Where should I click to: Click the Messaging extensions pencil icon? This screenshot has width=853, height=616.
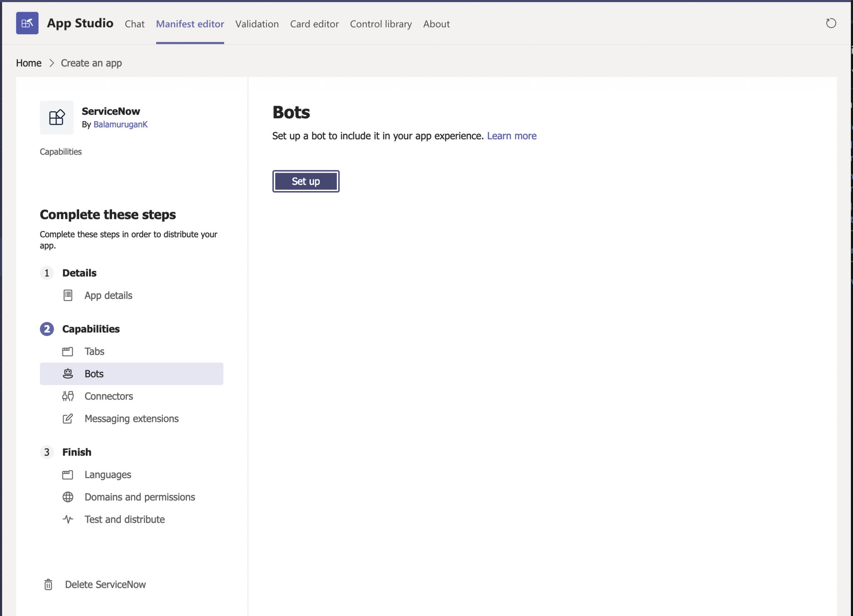point(68,418)
